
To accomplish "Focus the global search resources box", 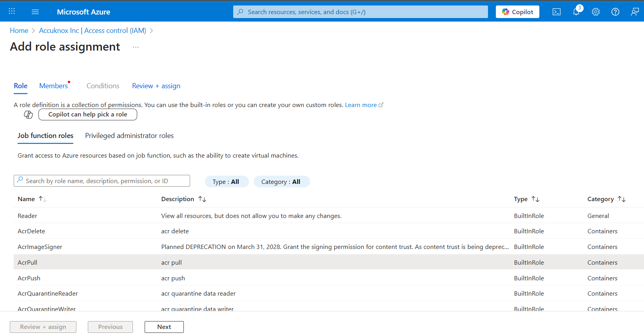I will [361, 12].
